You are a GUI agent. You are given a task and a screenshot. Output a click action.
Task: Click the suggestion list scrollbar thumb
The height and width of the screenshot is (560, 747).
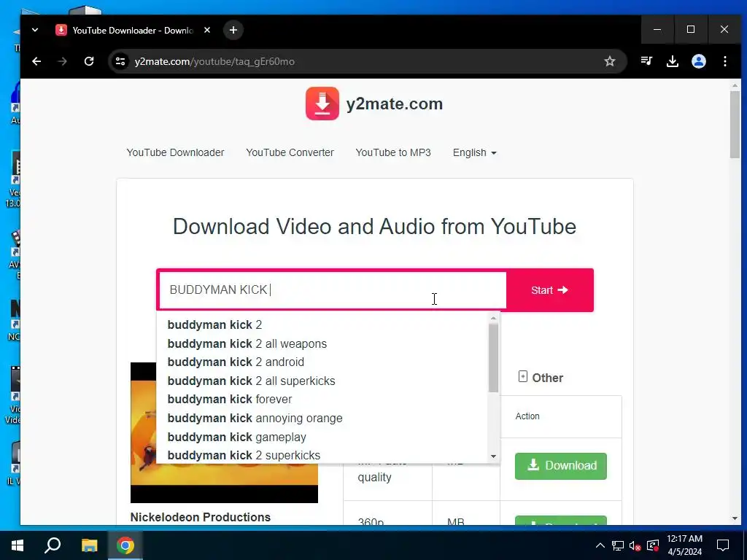coord(494,358)
